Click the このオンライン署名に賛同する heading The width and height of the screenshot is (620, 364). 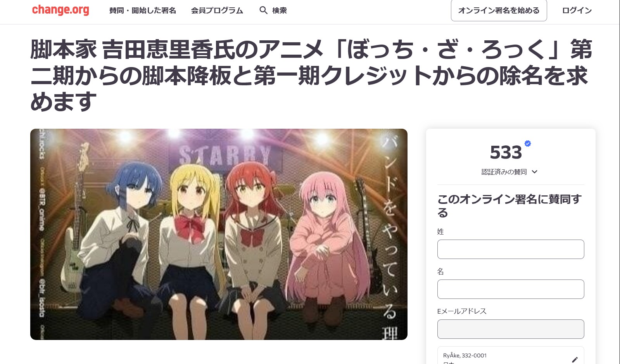509,206
